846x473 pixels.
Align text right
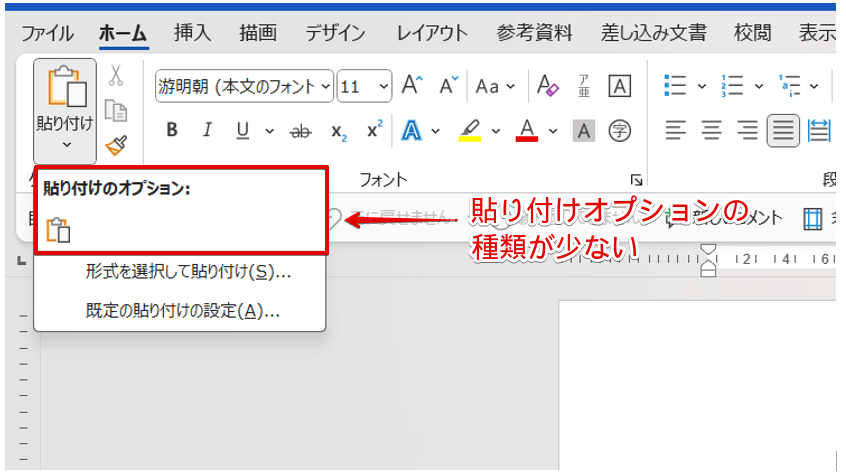[747, 131]
